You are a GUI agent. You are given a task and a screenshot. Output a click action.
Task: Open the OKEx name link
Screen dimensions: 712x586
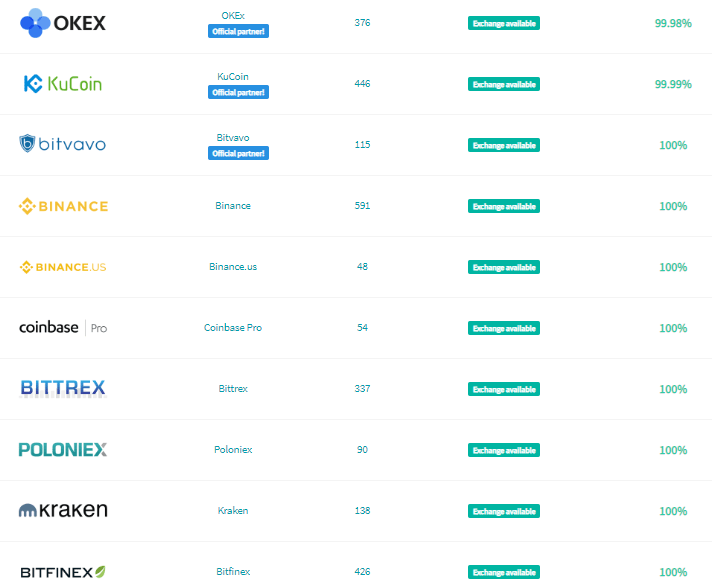(233, 16)
